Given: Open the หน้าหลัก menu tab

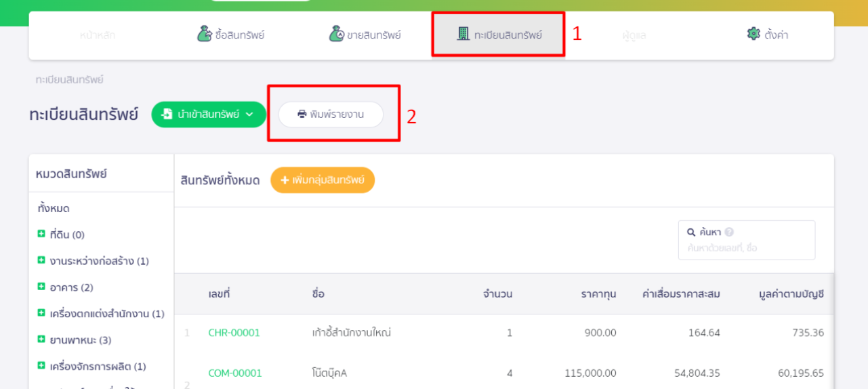Looking at the screenshot, I should pos(97,35).
